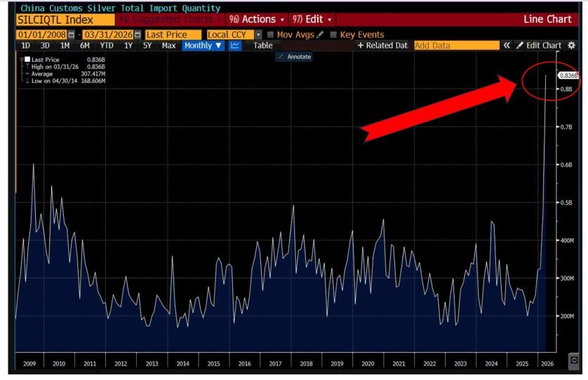
Task: Open the Actions dropdown menu
Action: pos(258,20)
